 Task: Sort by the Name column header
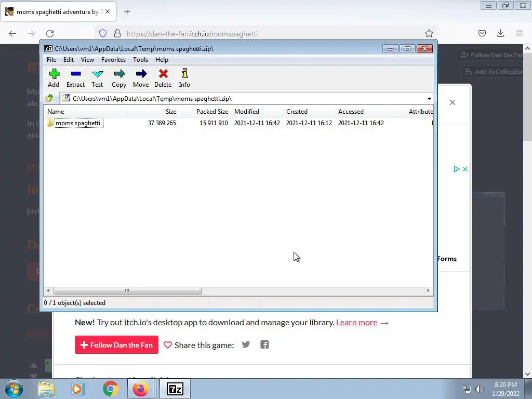pos(86,112)
